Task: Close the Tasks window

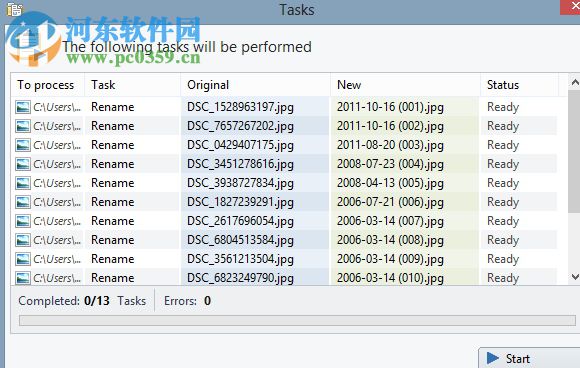Action: coord(571,7)
